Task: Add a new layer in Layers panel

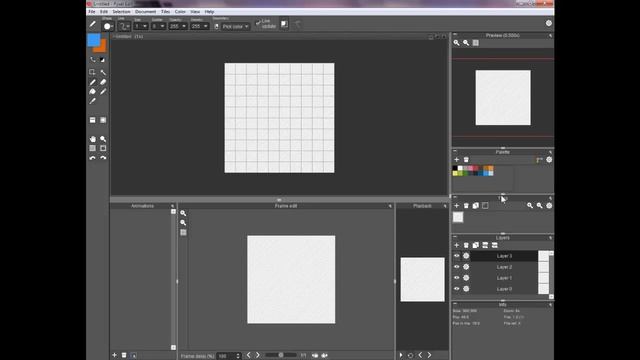Action: 457,245
